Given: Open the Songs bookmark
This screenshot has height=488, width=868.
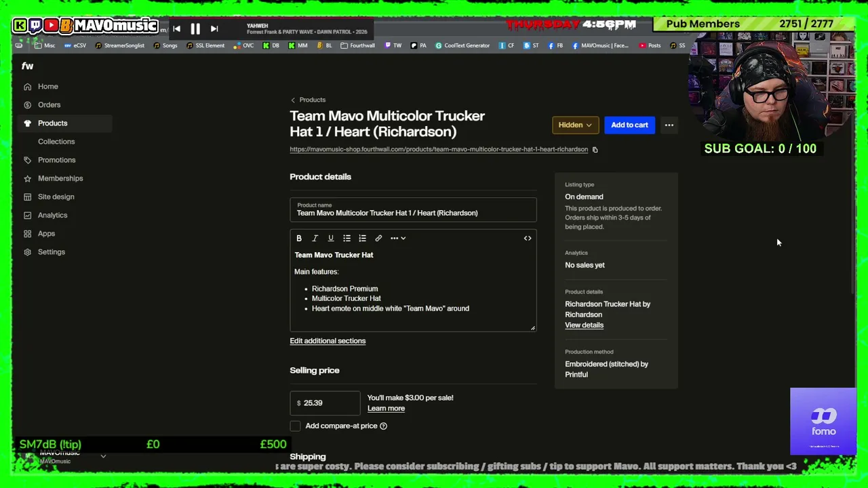Looking at the screenshot, I should (165, 45).
